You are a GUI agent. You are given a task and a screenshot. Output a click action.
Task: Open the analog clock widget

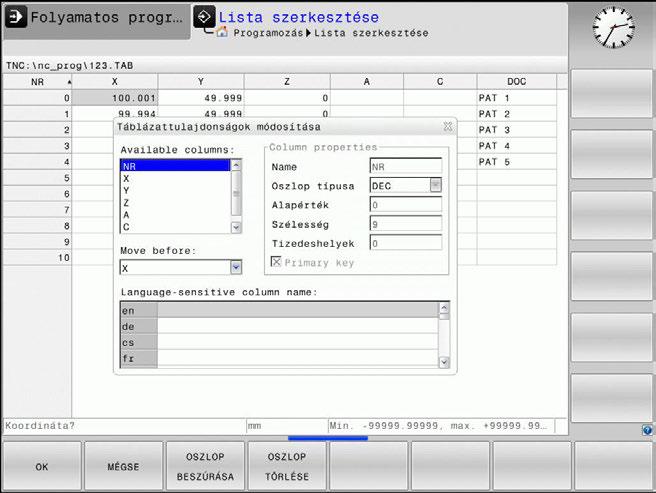coord(613,27)
